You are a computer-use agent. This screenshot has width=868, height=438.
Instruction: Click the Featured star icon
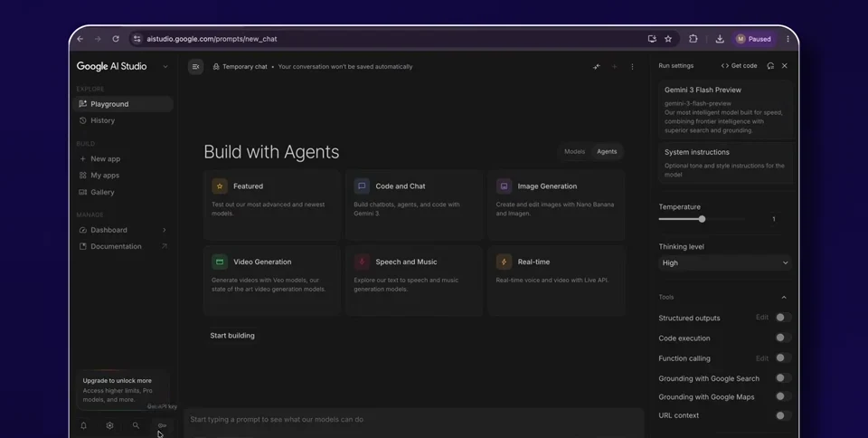[x=219, y=186]
